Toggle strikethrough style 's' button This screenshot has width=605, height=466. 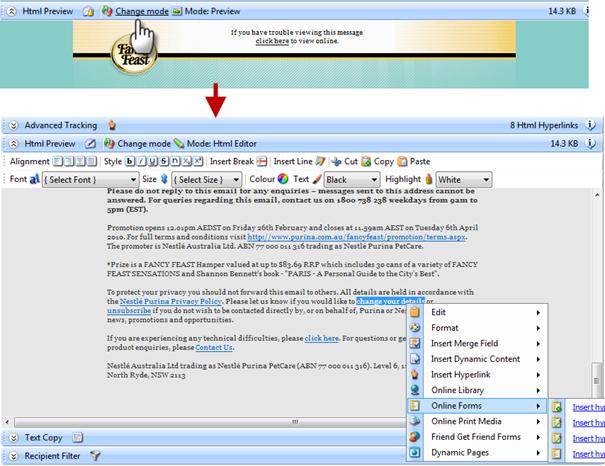pos(164,161)
